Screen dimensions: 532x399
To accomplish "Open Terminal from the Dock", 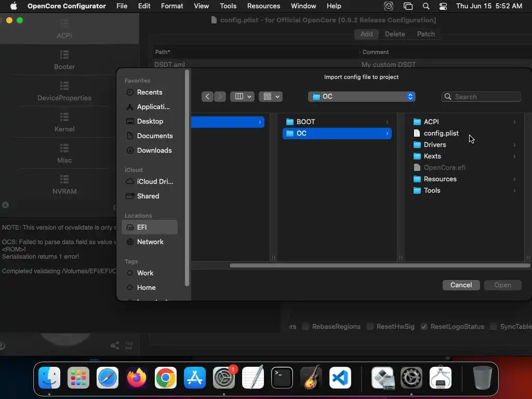I will [282, 378].
